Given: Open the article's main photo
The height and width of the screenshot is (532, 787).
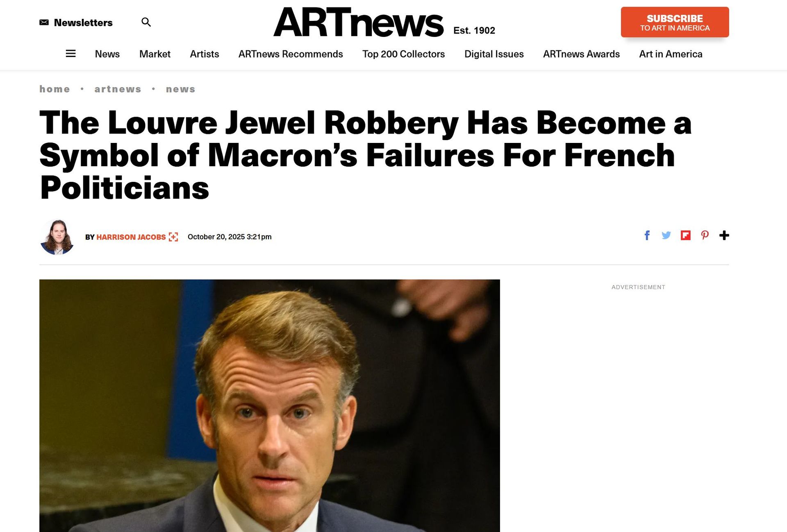Looking at the screenshot, I should point(269,405).
